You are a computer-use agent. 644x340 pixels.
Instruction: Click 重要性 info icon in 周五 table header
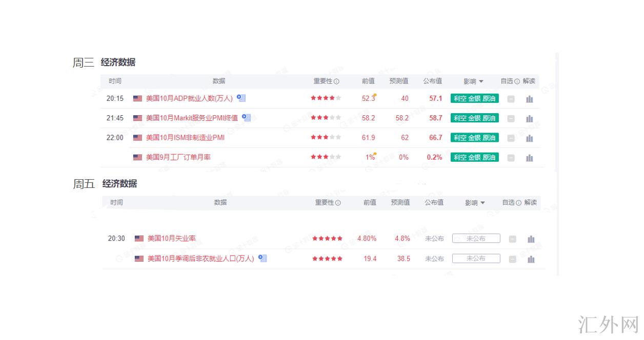pyautogui.click(x=338, y=203)
